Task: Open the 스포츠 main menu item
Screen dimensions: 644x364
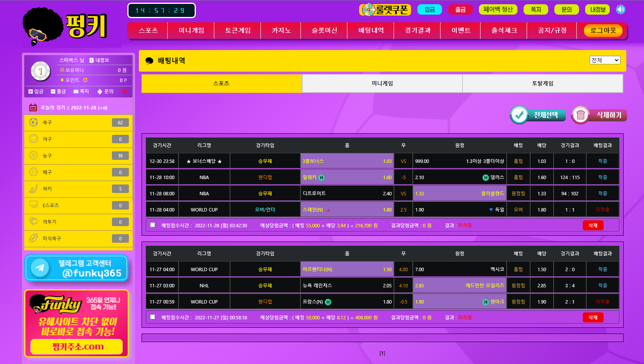Action: [x=148, y=30]
